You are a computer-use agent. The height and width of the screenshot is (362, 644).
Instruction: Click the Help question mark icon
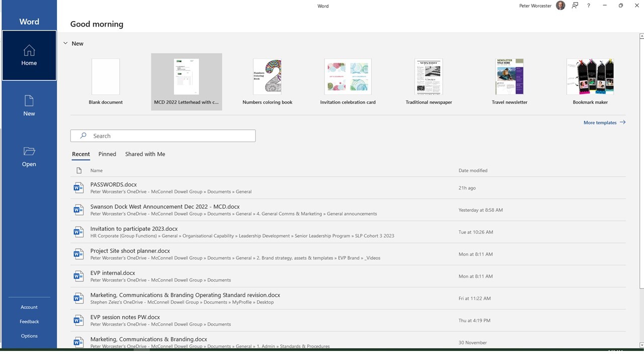click(589, 6)
